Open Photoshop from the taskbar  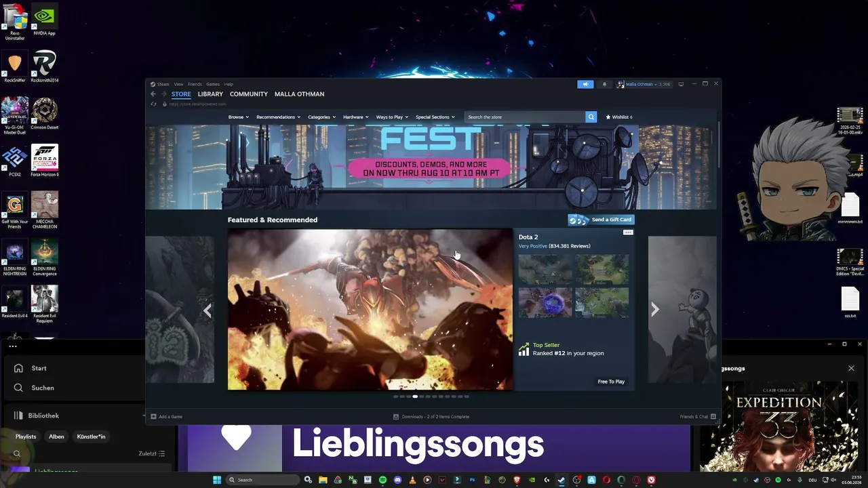(472, 480)
